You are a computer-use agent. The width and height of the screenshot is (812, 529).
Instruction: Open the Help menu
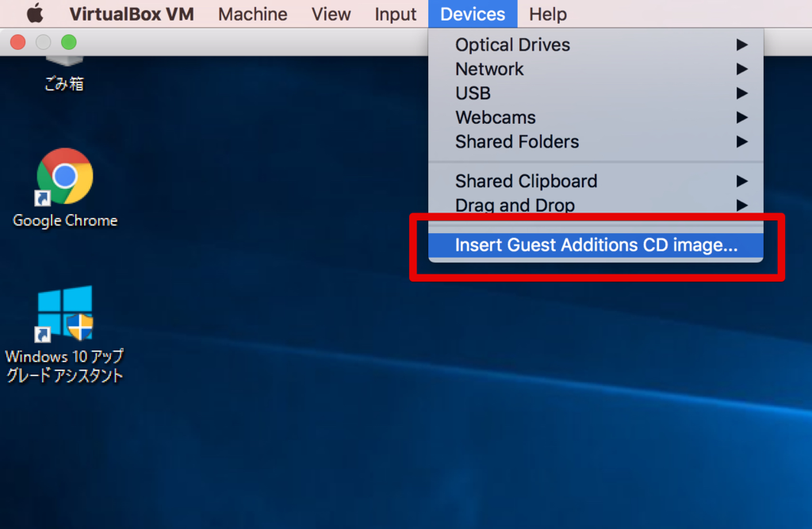548,14
